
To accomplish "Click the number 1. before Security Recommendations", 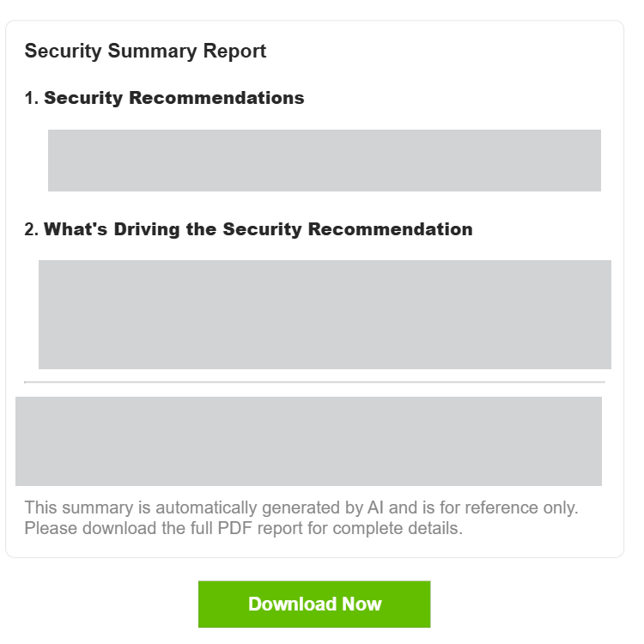I will click(x=32, y=98).
